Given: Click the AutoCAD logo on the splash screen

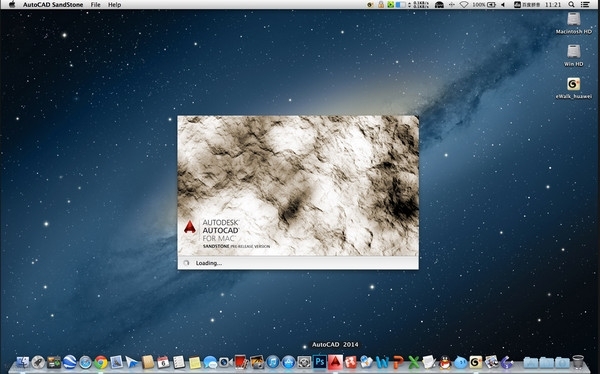Looking at the screenshot, I should (190, 227).
